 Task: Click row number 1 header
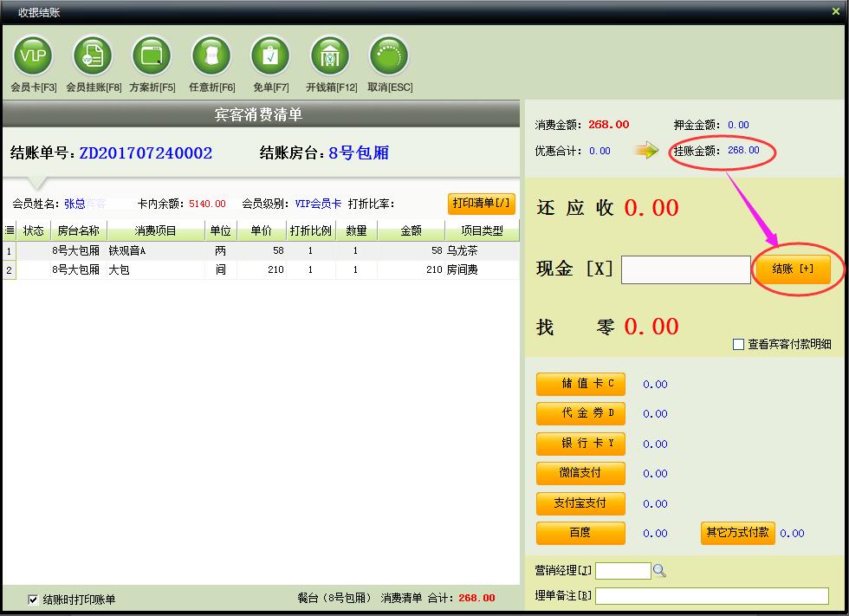tap(10, 251)
